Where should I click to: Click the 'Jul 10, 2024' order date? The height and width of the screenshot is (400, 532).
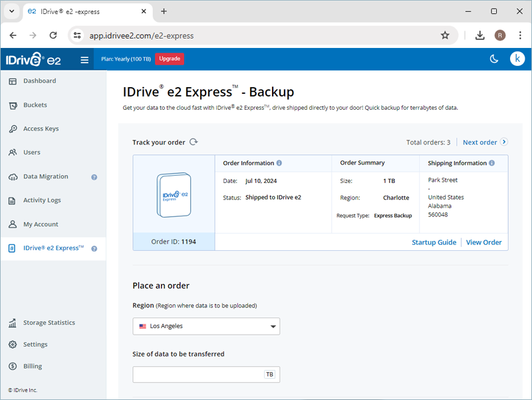click(261, 181)
